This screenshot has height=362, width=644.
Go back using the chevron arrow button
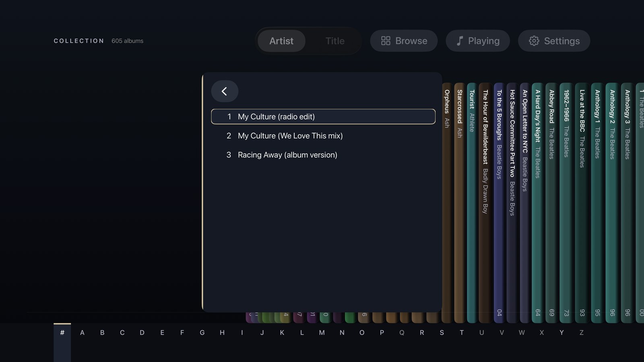click(225, 91)
